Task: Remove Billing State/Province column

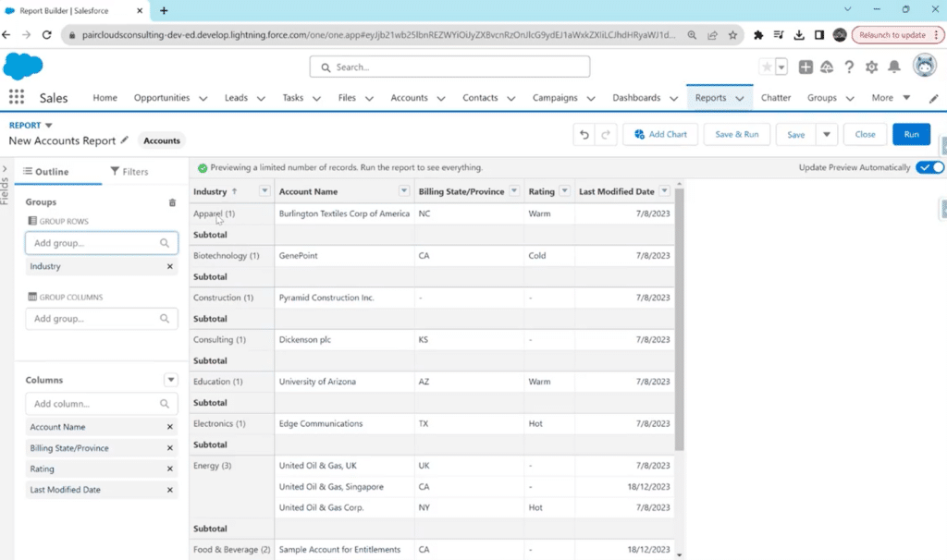Action: tap(170, 448)
